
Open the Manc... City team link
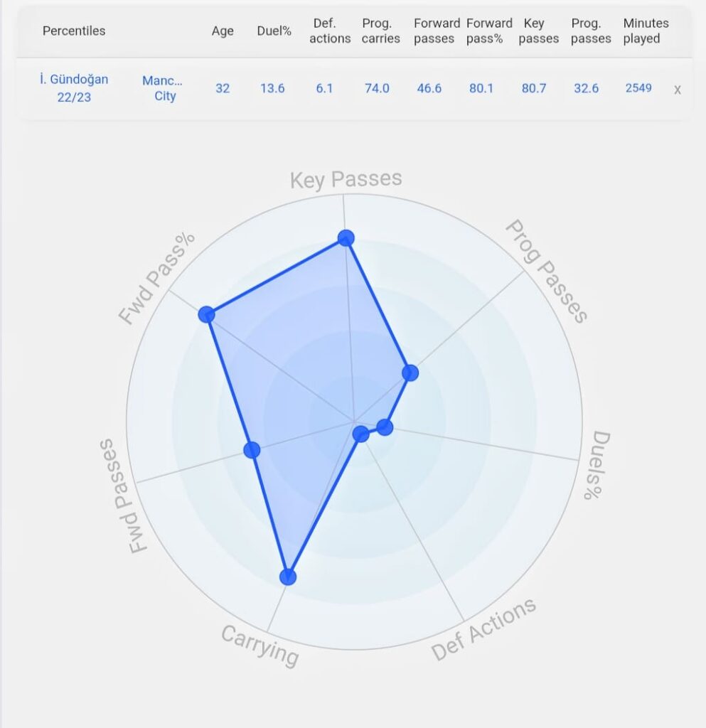tap(163, 88)
